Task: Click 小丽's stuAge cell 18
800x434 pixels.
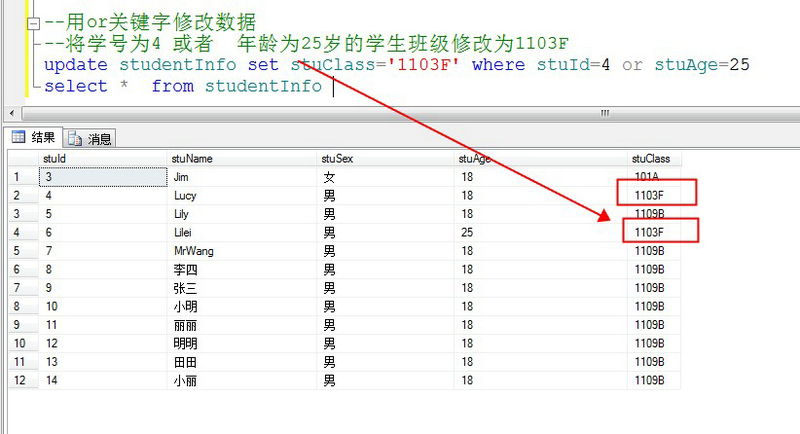Action: 540,380
